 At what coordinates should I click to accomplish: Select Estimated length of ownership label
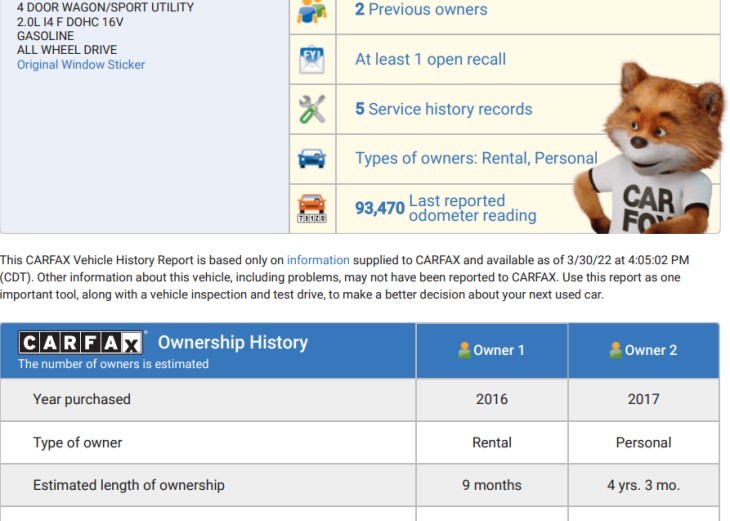click(x=128, y=485)
